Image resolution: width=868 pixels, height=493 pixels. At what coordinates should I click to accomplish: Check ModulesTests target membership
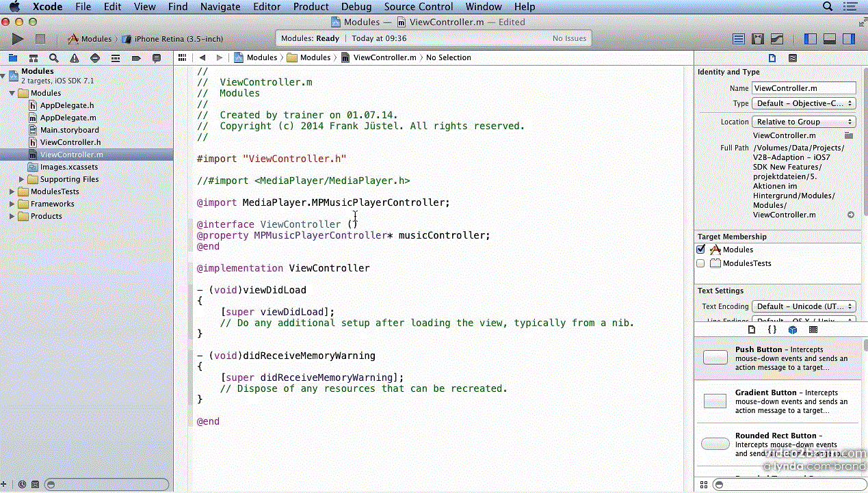tap(700, 263)
